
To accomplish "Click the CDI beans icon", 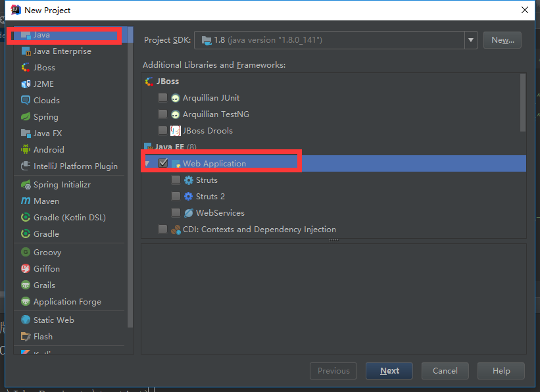I will coord(176,230).
